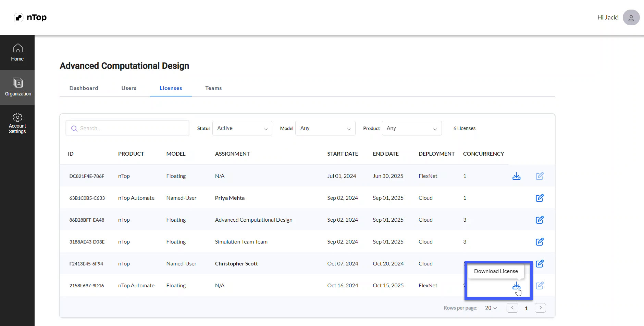Download the 2158E697-9D16 license file
Image resolution: width=644 pixels, height=326 pixels.
pyautogui.click(x=516, y=286)
